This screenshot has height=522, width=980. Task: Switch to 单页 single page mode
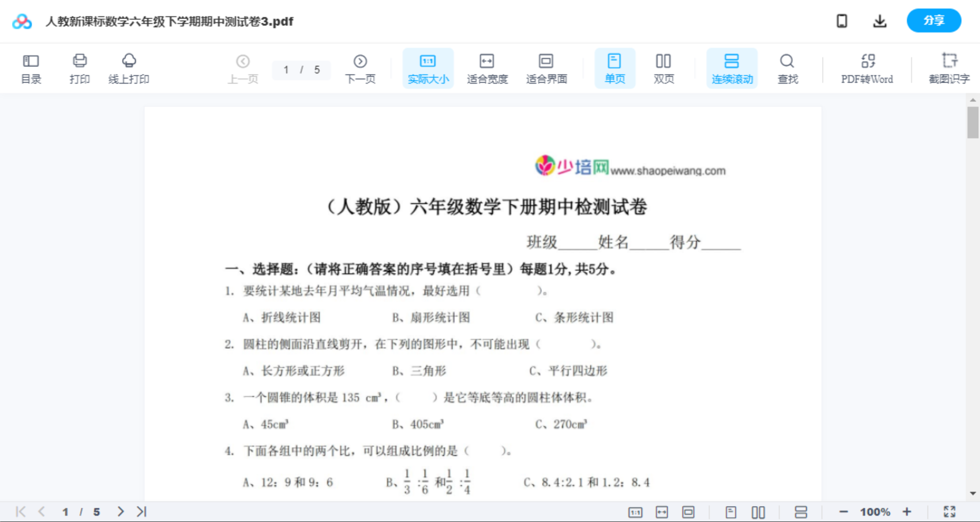[x=615, y=68]
